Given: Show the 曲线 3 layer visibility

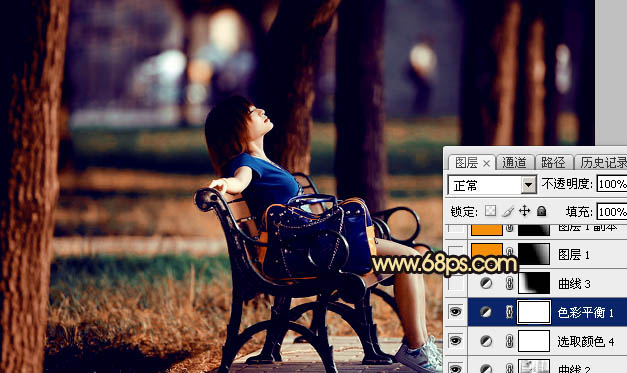Looking at the screenshot, I should click(456, 283).
